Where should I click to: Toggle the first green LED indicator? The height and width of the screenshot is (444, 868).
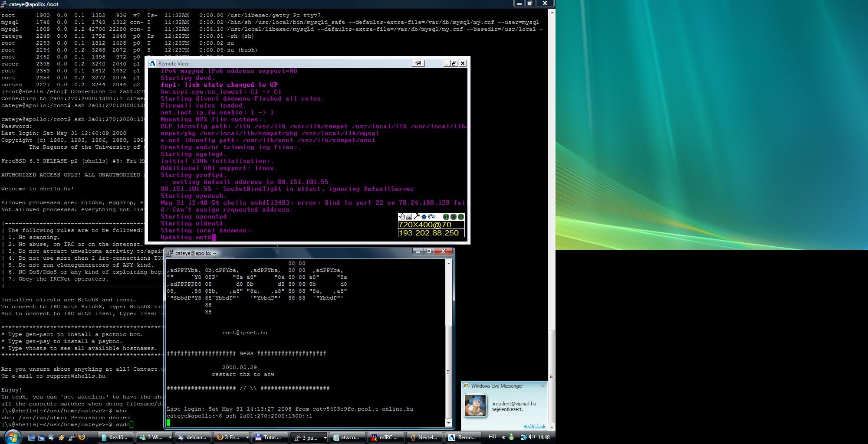click(446, 217)
